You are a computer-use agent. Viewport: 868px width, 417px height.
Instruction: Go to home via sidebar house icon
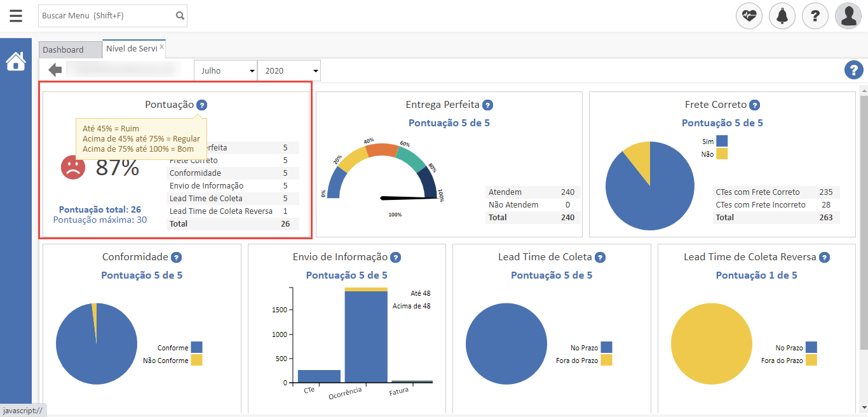[x=16, y=62]
